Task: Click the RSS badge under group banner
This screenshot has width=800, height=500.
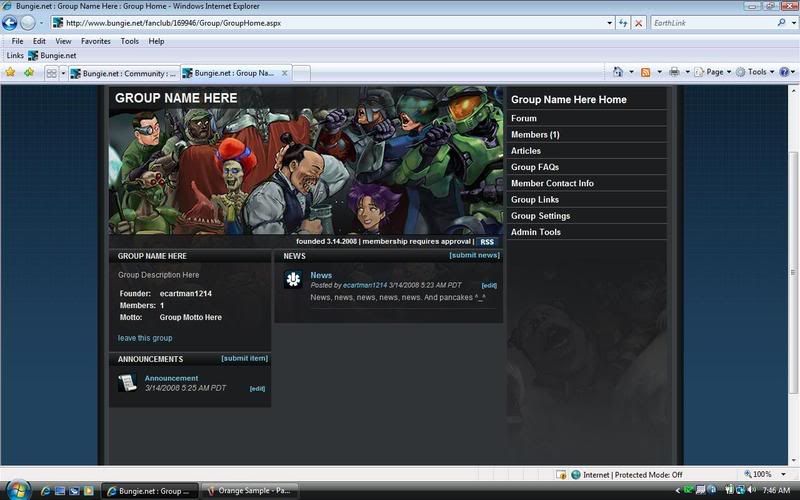Action: [487, 242]
